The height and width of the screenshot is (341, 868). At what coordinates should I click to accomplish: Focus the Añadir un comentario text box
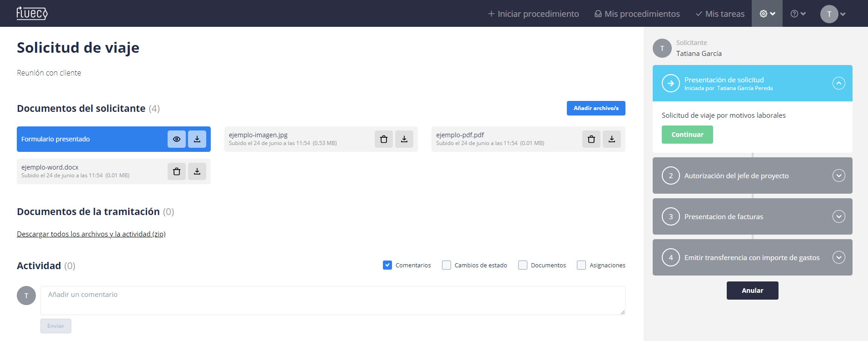(332, 300)
